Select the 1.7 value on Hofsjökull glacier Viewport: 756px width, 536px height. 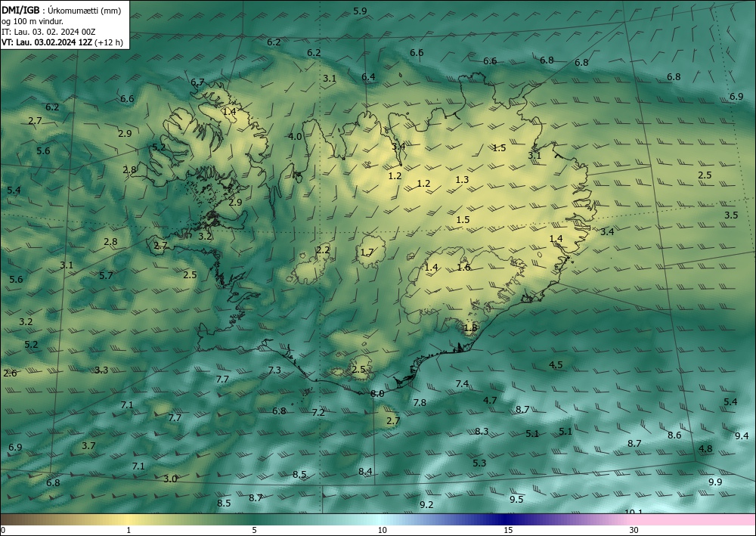367,252
